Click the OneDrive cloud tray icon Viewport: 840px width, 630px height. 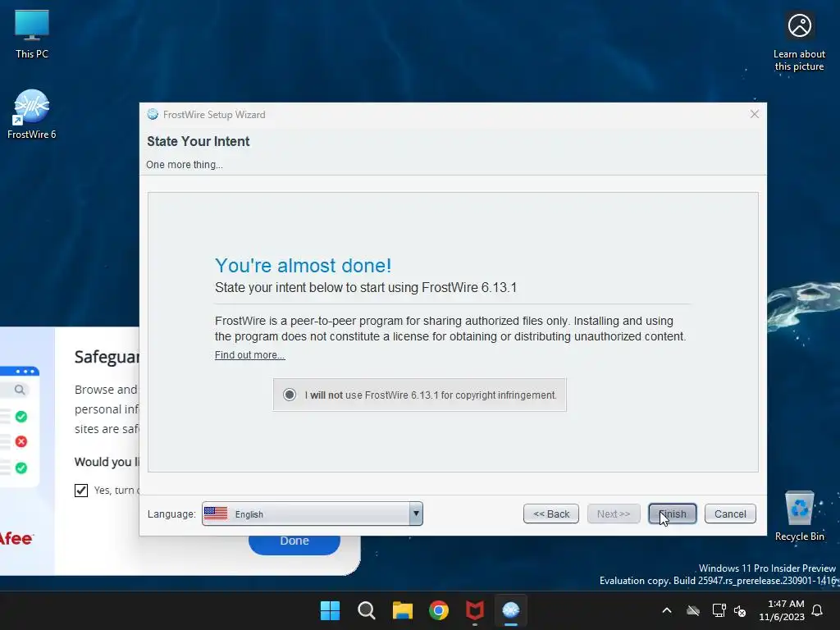click(x=693, y=610)
